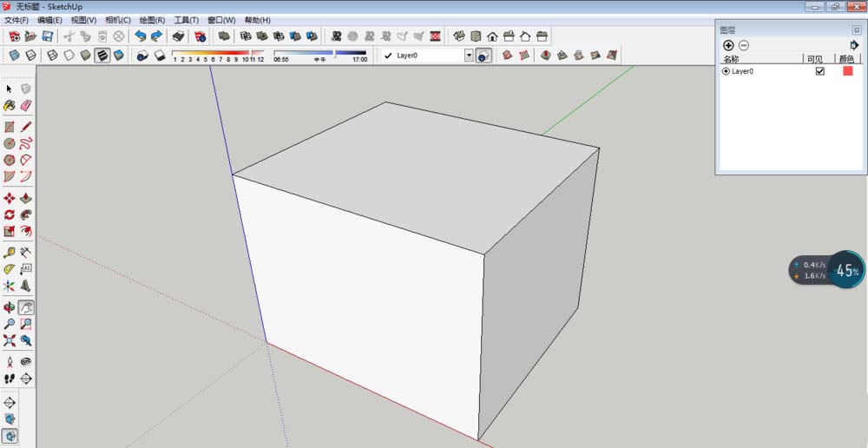Viewport: 868px width, 448px height.
Task: Enable Hidden Line face style
Action: pos(69,56)
